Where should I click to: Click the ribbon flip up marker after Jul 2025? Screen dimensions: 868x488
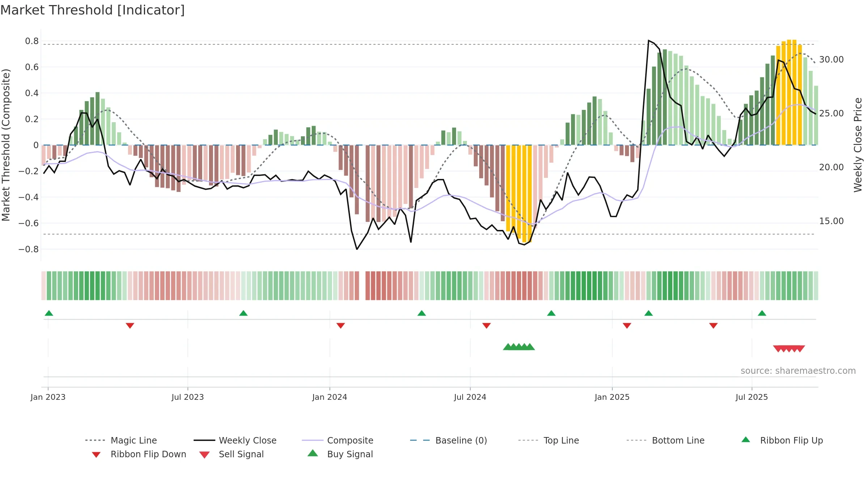[762, 313]
